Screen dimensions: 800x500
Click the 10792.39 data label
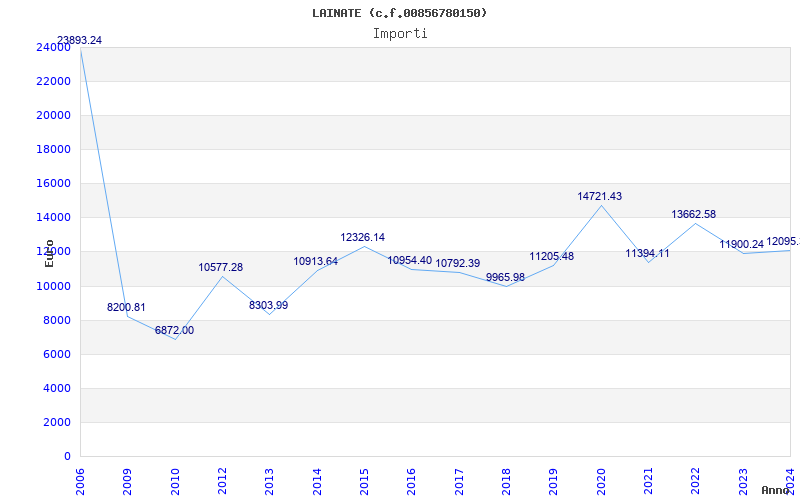(458, 263)
